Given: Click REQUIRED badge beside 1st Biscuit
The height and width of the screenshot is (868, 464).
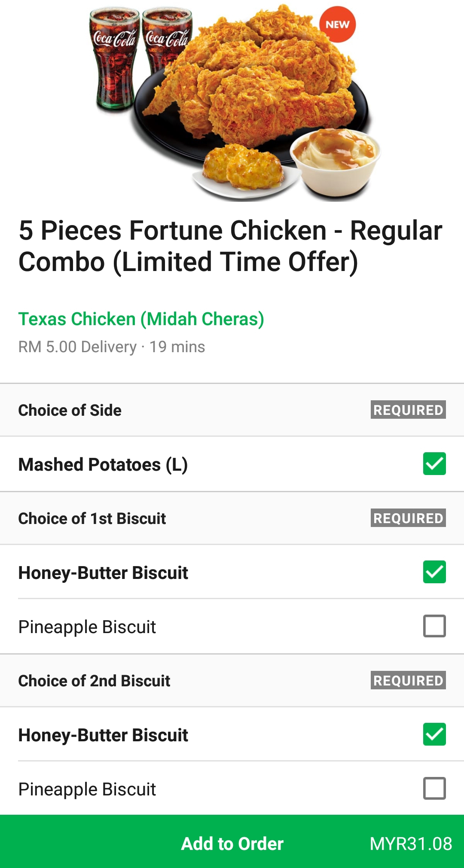Looking at the screenshot, I should (408, 518).
